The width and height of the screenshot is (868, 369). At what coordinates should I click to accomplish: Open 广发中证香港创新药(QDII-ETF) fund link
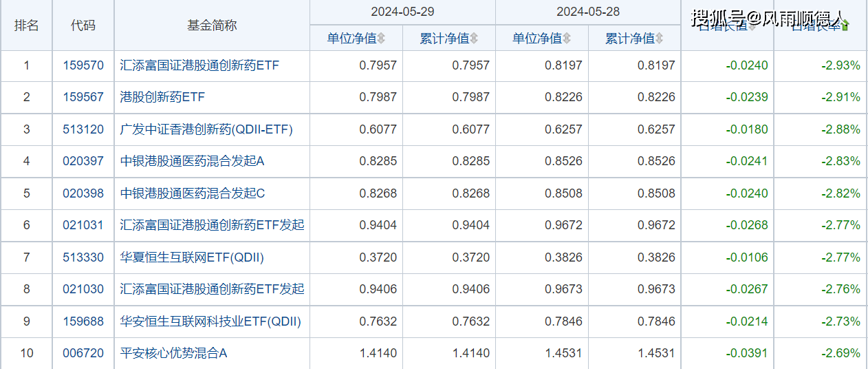pyautogui.click(x=206, y=129)
